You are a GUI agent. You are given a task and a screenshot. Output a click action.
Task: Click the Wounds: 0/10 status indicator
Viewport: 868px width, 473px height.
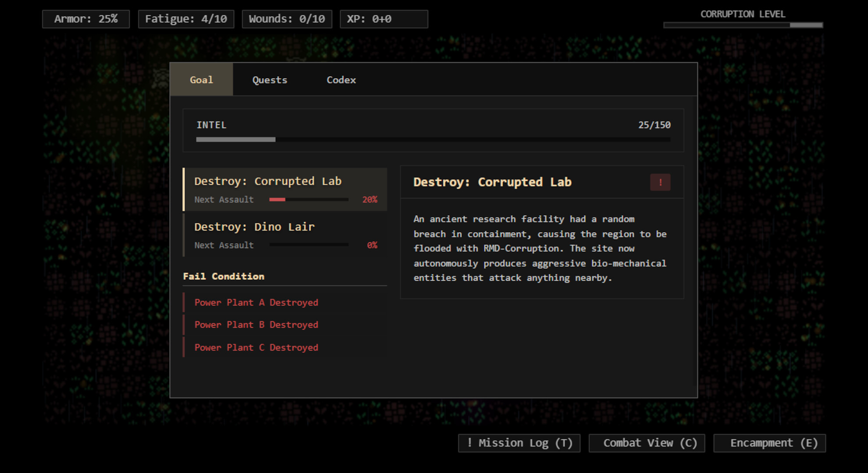[x=287, y=19]
